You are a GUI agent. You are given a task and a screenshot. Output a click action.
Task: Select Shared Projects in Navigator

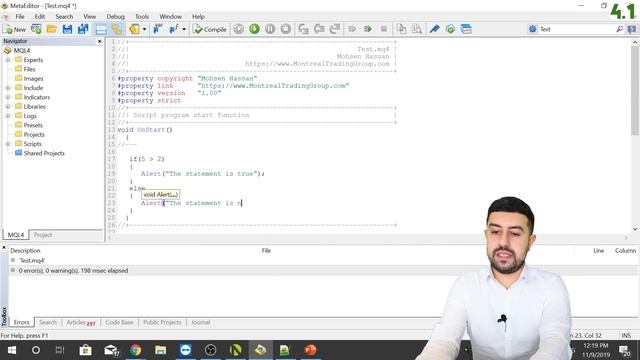click(x=44, y=153)
